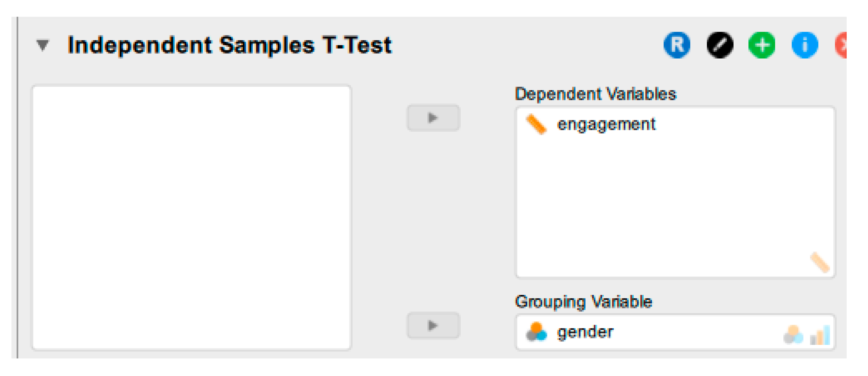Select the engagement variable
The image size is (868, 376).
(x=606, y=124)
